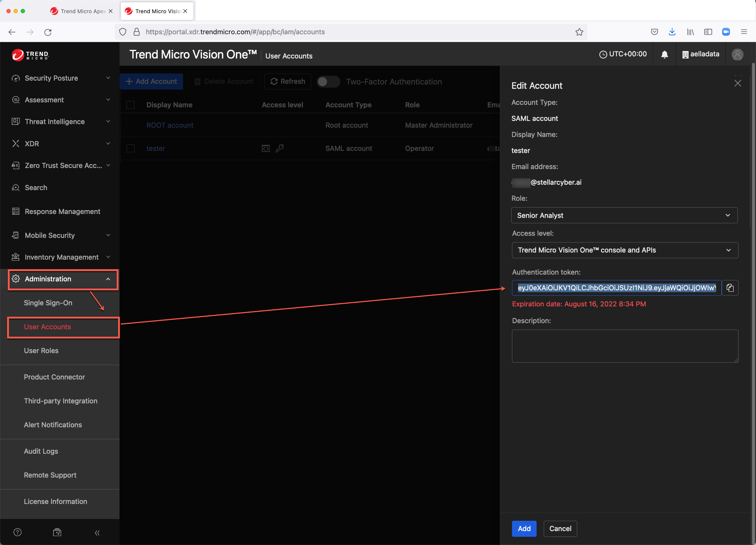
Task: Check the select-all header checkbox
Action: [x=131, y=105]
